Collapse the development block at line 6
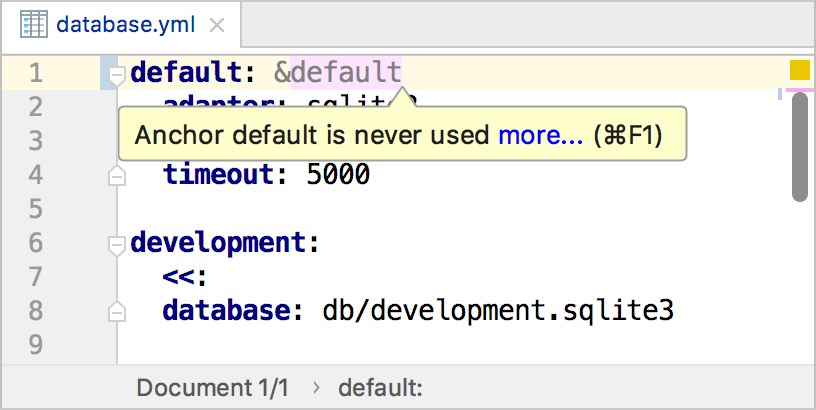816x410 pixels. click(117, 245)
